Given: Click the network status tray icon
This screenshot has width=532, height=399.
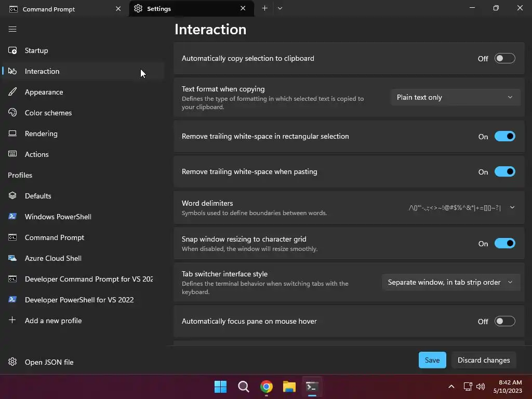Looking at the screenshot, I should click(468, 387).
